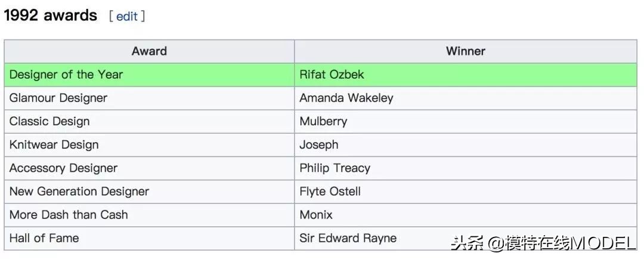Click the 1992 awards section heading
The image size is (644, 259).
50,16
